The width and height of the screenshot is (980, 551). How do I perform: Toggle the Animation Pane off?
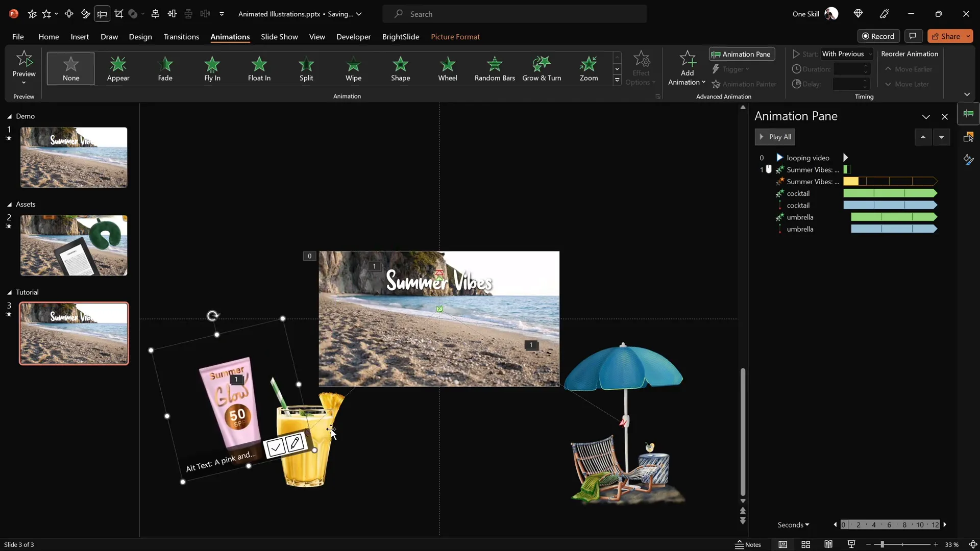(x=741, y=54)
